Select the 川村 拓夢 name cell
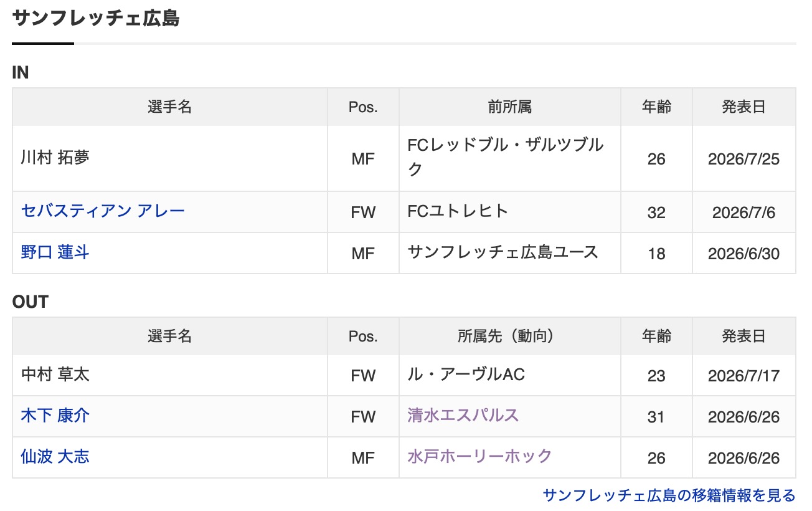 (x=170, y=158)
